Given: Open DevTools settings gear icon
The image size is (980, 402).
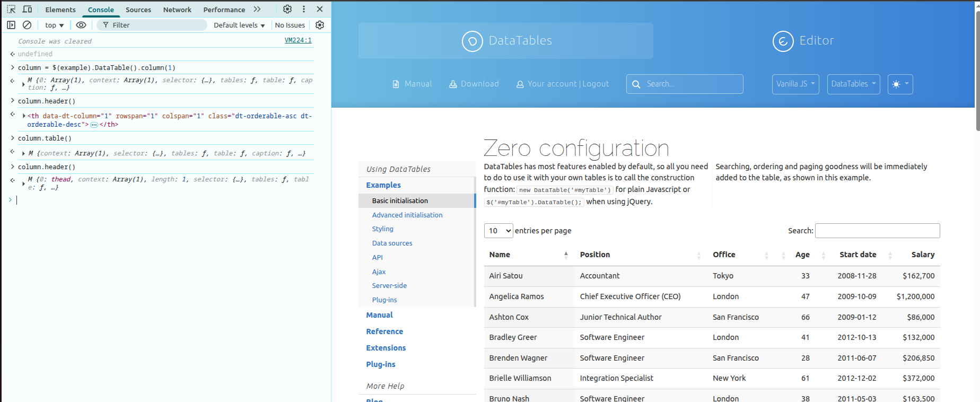Looking at the screenshot, I should tap(287, 9).
